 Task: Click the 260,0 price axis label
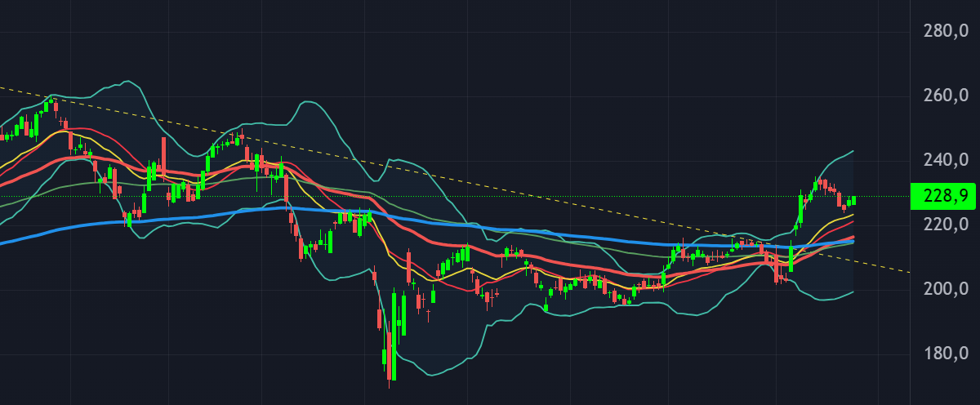(945, 96)
